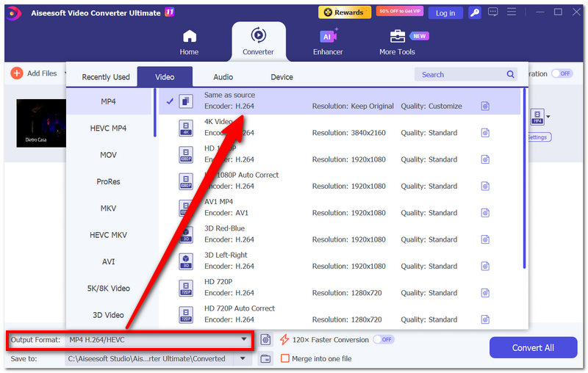Screen dimensions: 588x373
Task: Switch to Recently Used tab
Action: (x=106, y=77)
